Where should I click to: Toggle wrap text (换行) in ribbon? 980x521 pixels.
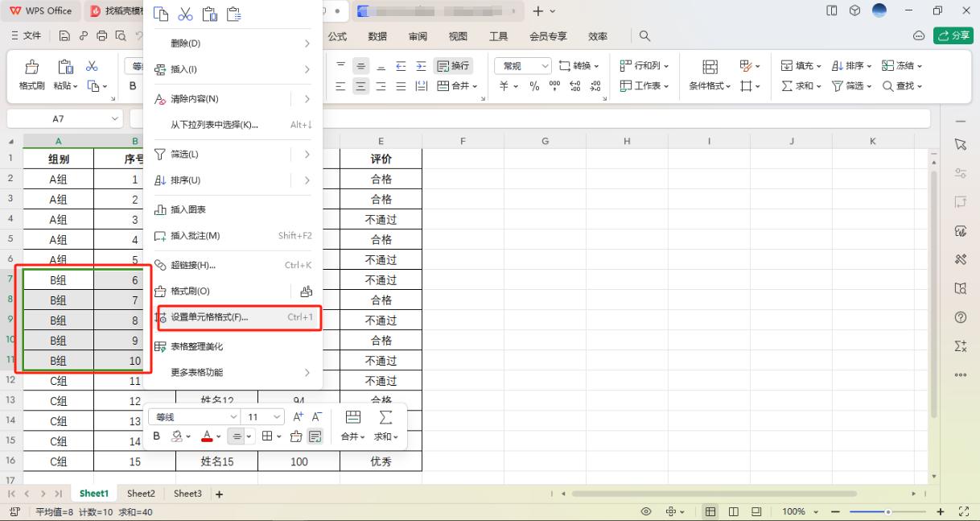point(454,66)
